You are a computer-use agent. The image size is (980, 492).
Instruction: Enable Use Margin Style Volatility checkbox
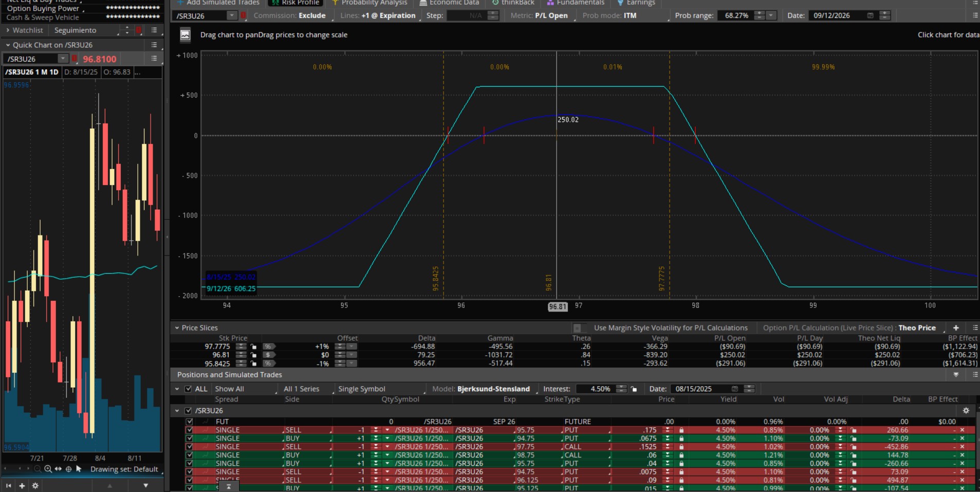pyautogui.click(x=578, y=328)
